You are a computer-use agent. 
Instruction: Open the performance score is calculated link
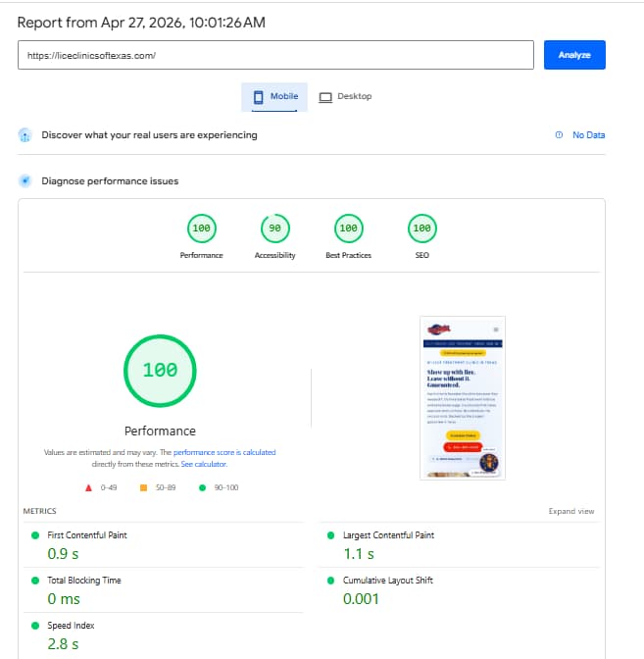pos(224,452)
